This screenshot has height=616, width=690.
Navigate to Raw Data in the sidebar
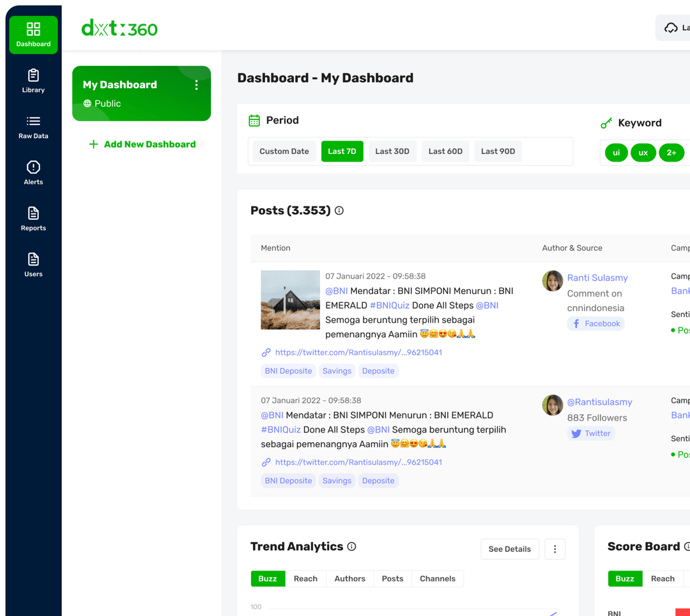33,127
